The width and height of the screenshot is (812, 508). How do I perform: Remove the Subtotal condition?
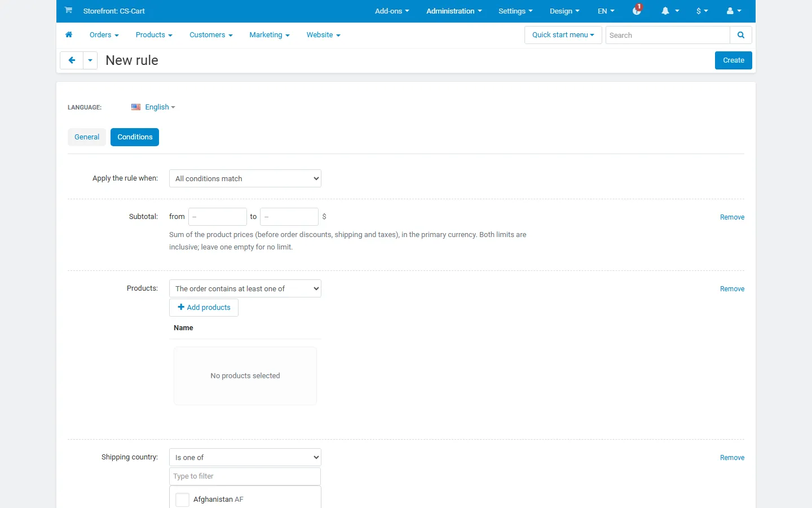coord(732,217)
